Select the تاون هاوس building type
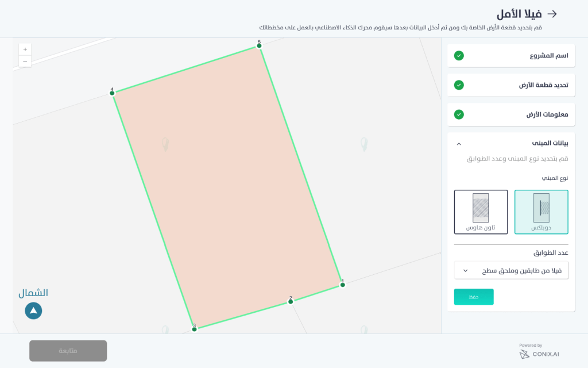The image size is (588, 368). pos(481,212)
